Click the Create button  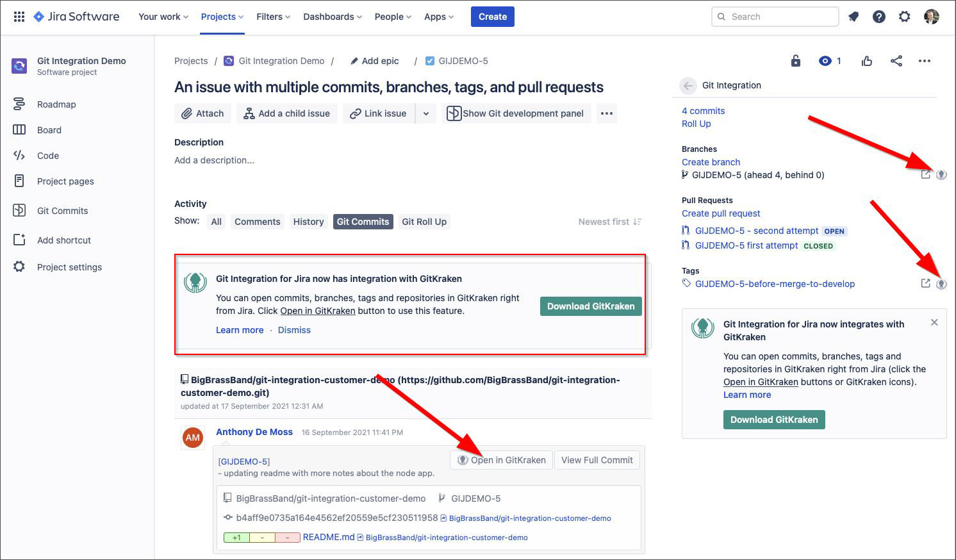click(493, 17)
